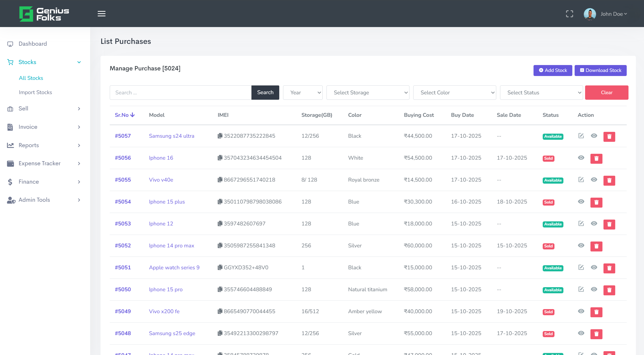
Task: Open the Select Color dropdown
Action: [454, 93]
